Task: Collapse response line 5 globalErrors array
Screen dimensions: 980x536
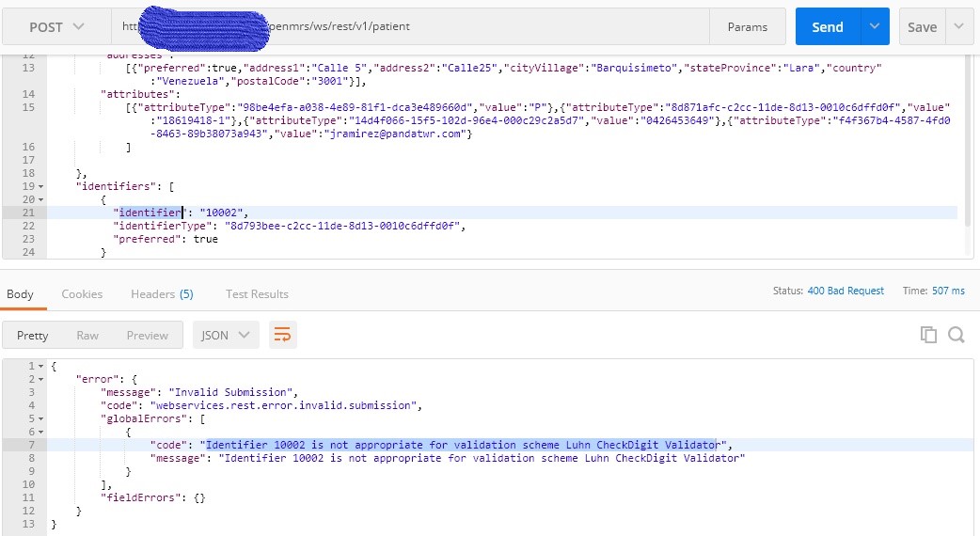Action: (x=40, y=418)
